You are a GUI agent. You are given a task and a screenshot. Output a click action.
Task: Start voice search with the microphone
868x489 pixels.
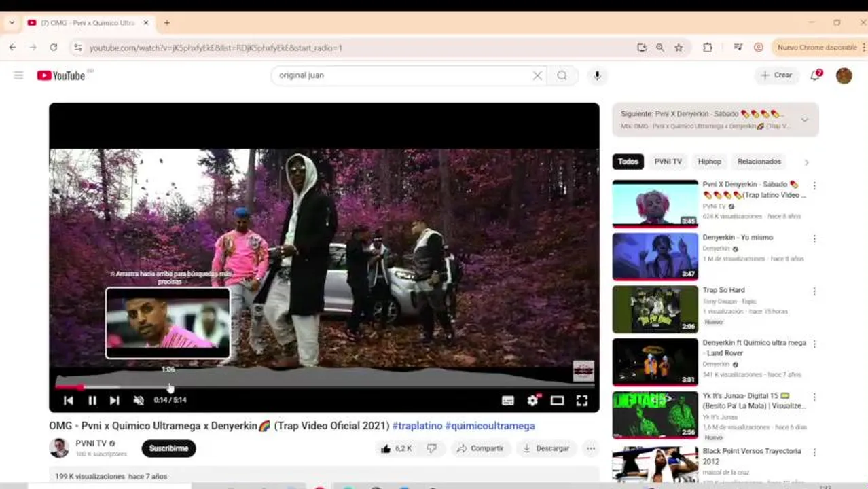(x=597, y=75)
